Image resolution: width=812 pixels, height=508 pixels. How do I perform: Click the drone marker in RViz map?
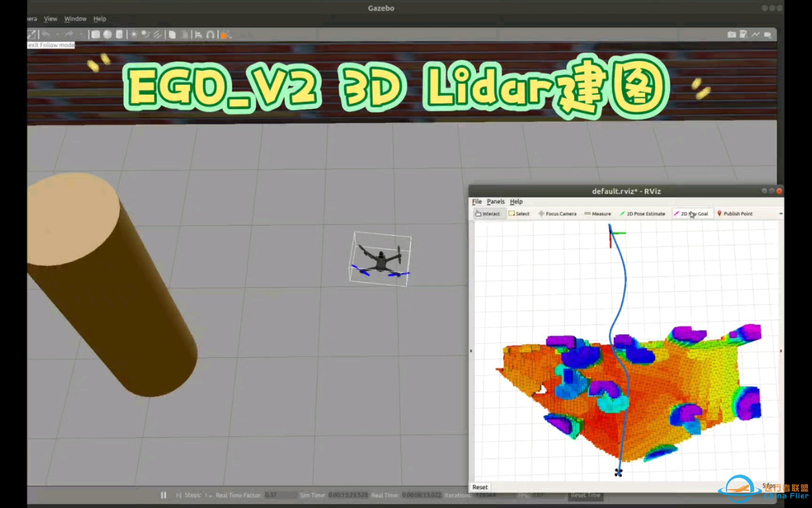pos(618,472)
